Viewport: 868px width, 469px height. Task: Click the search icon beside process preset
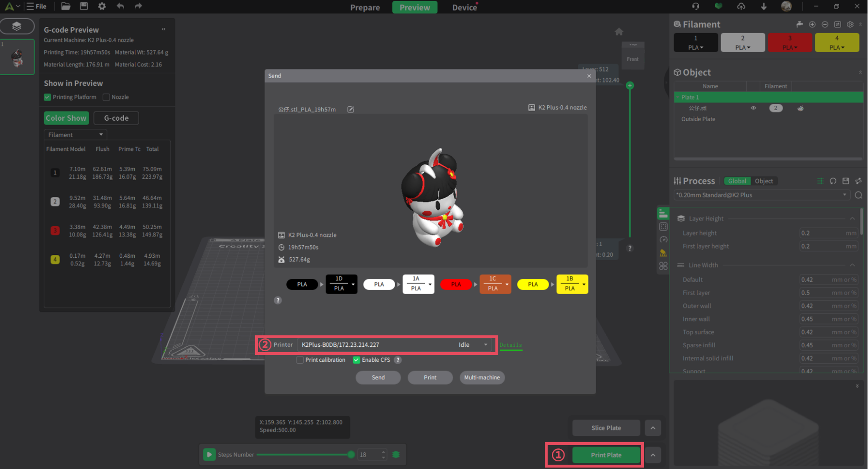[x=858, y=195]
